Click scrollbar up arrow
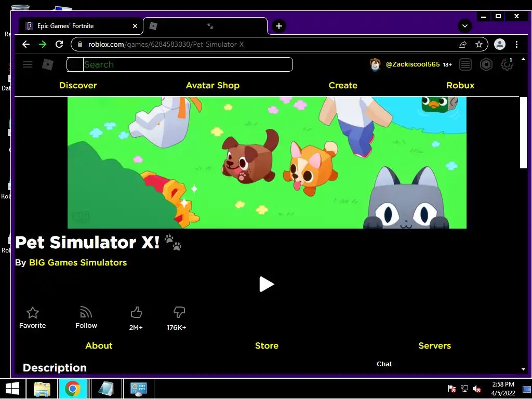This screenshot has height=399, width=532. pyautogui.click(x=524, y=59)
